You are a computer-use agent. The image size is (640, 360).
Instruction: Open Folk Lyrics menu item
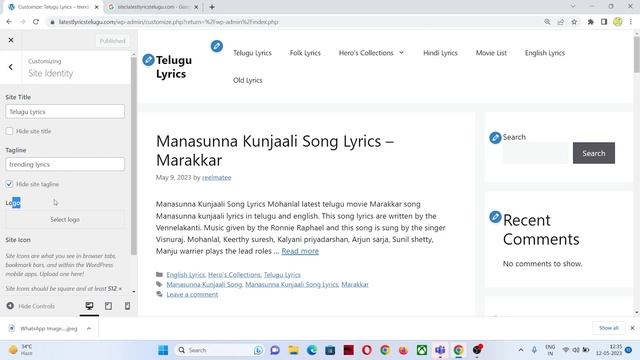[x=305, y=53]
